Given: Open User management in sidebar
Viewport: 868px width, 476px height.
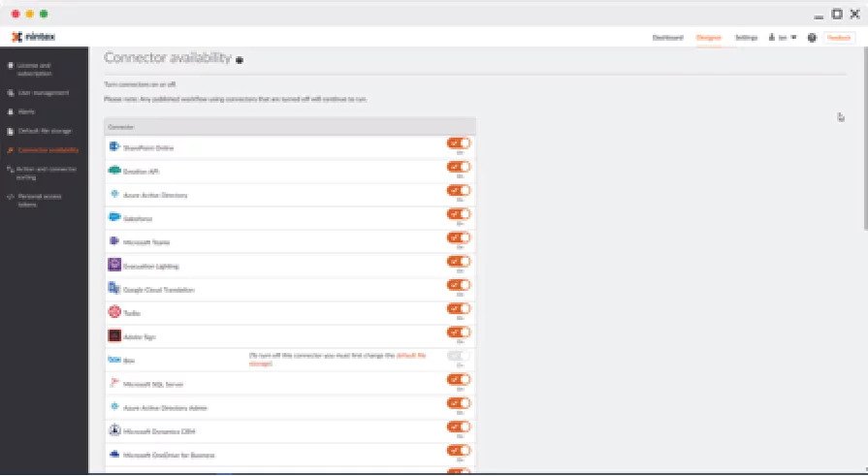Looking at the screenshot, I should pyautogui.click(x=43, y=93).
